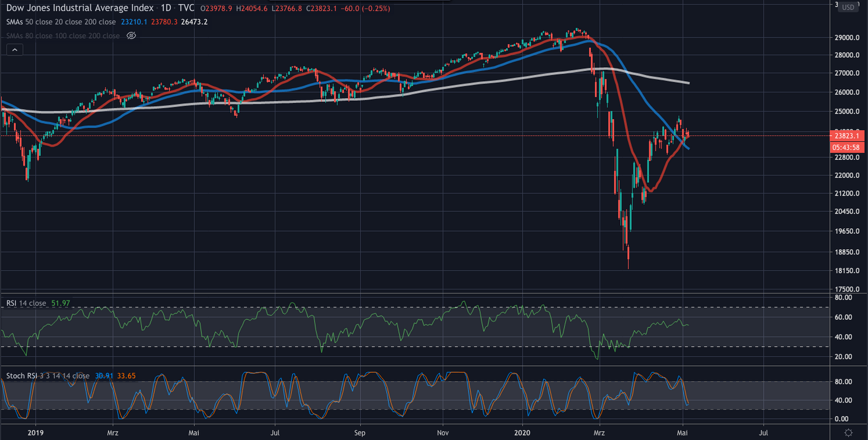Click the 80.00 label on RSI scale
This screenshot has width=868, height=440.
(x=844, y=298)
